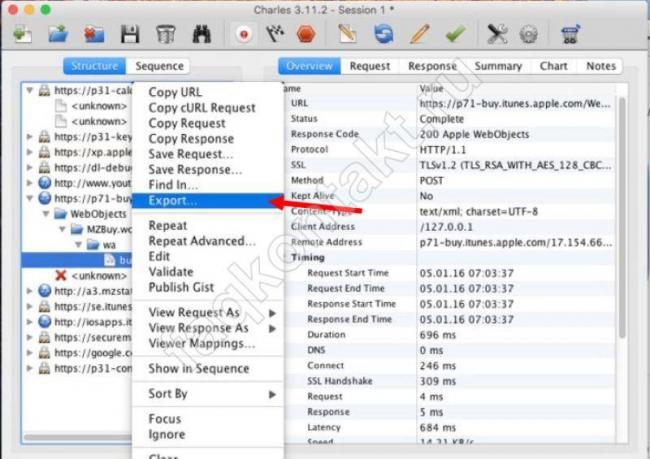
Task: Choose Copy URL from the context menu
Action: pos(208,92)
